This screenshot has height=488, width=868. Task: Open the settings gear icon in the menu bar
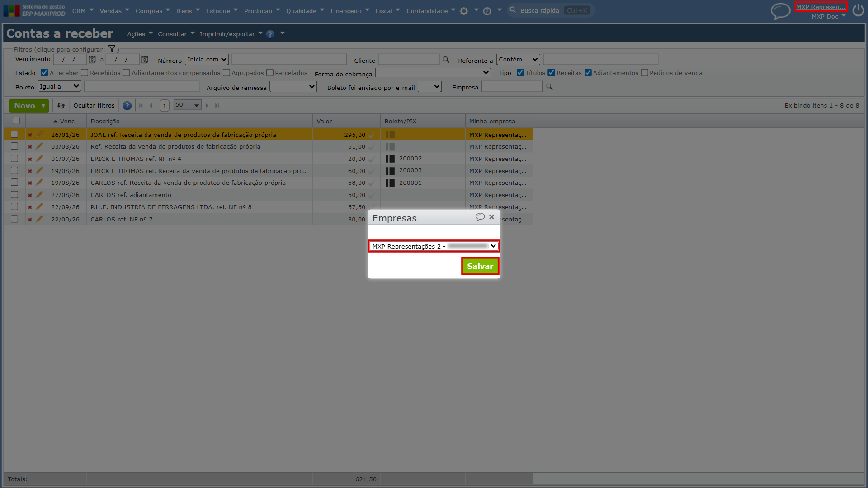point(464,11)
